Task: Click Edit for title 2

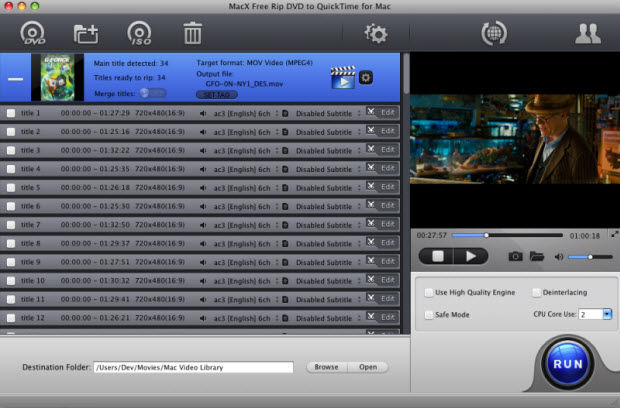Action: 388,131
